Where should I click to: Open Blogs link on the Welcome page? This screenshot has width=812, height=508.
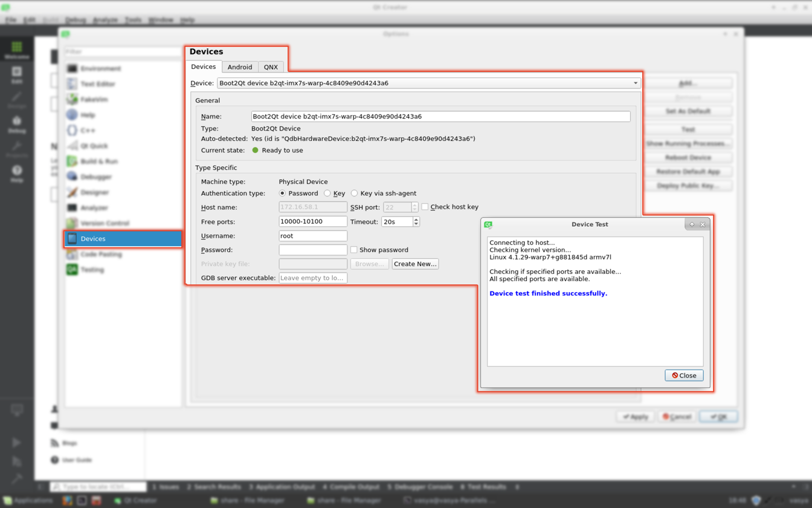click(64, 443)
